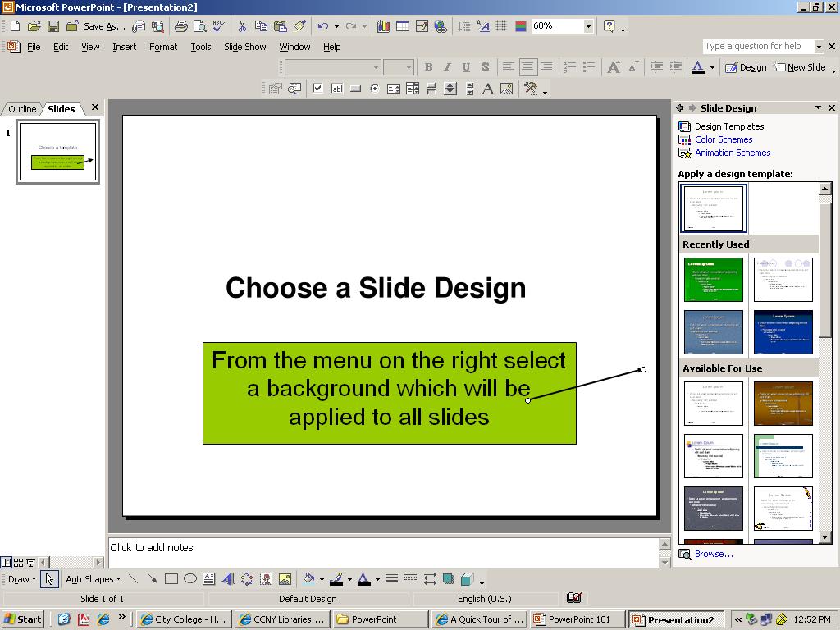Paste from clipboard
Viewport: 840px width, 630px height.
point(280,25)
